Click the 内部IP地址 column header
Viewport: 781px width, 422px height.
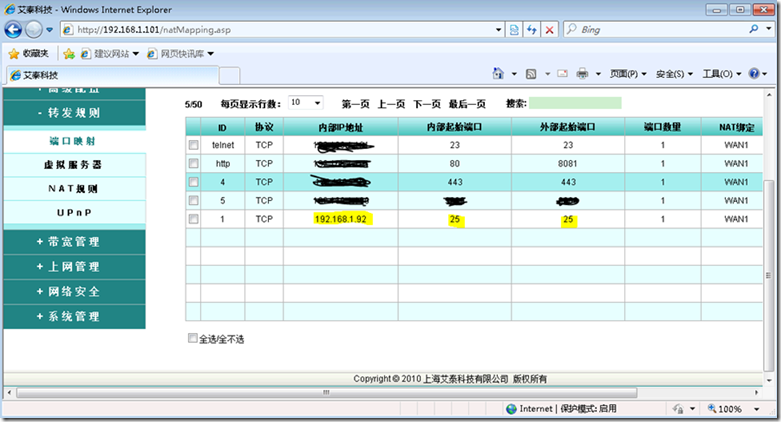click(x=341, y=128)
